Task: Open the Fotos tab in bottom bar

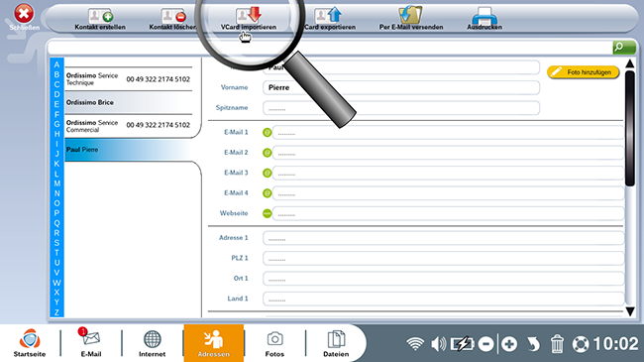Action: [x=274, y=343]
